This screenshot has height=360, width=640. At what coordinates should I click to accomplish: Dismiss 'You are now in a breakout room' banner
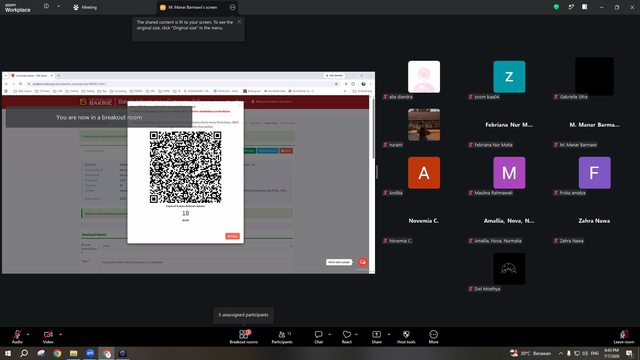(99, 117)
